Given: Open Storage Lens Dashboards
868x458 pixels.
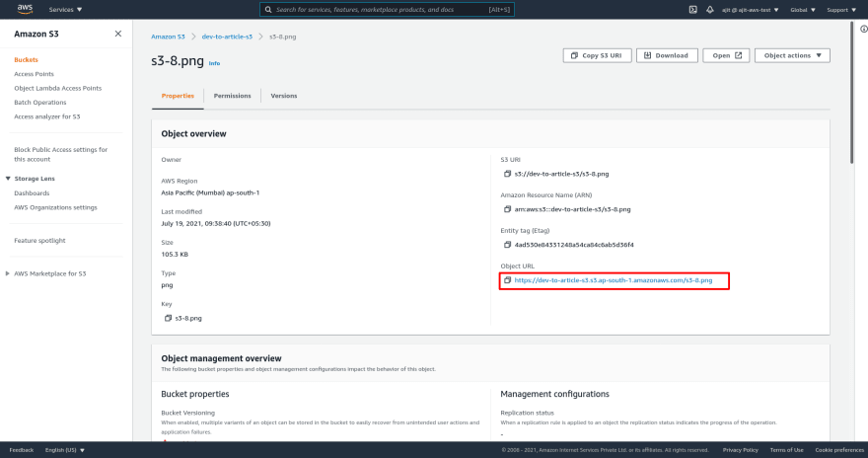Looking at the screenshot, I should [x=32, y=193].
